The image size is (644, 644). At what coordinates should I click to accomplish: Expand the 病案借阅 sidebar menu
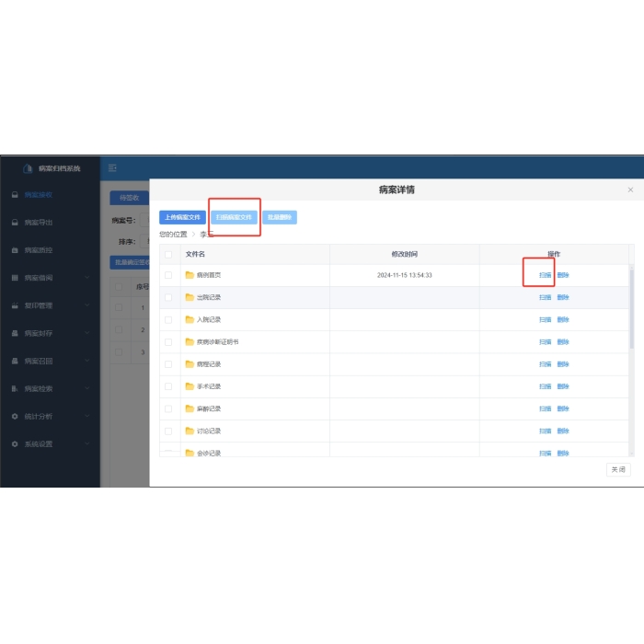coord(87,278)
